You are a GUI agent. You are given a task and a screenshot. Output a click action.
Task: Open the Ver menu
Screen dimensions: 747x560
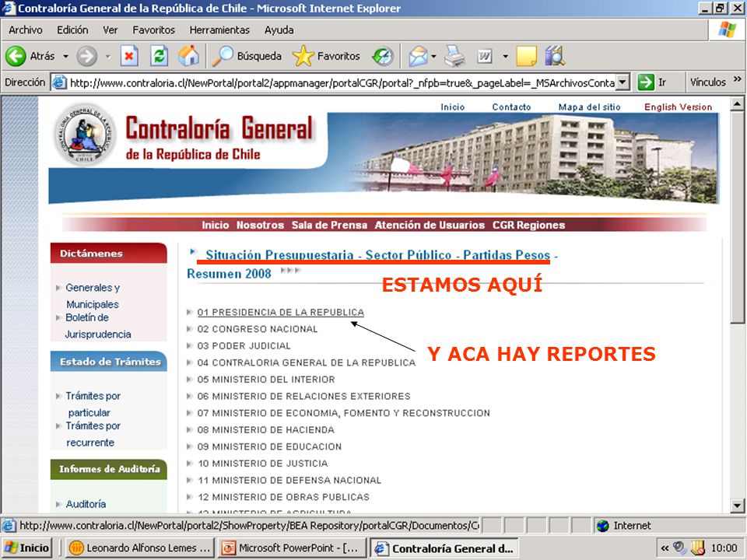(x=110, y=30)
